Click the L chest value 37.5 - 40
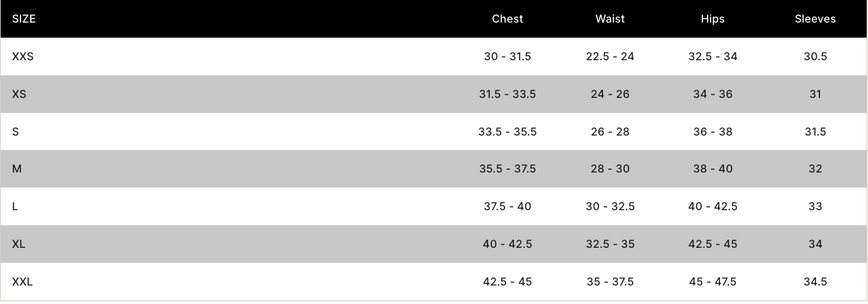Screen dimensions: 868x304 pos(507,207)
